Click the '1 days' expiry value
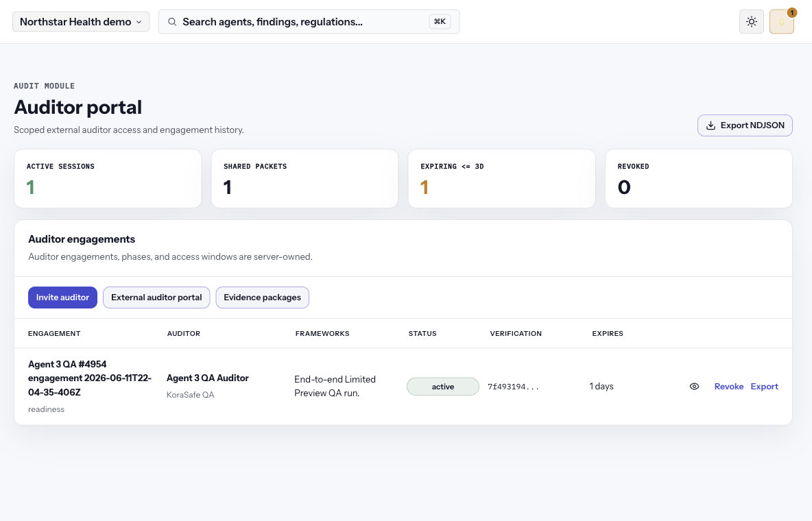The height and width of the screenshot is (521, 812). pos(601,387)
